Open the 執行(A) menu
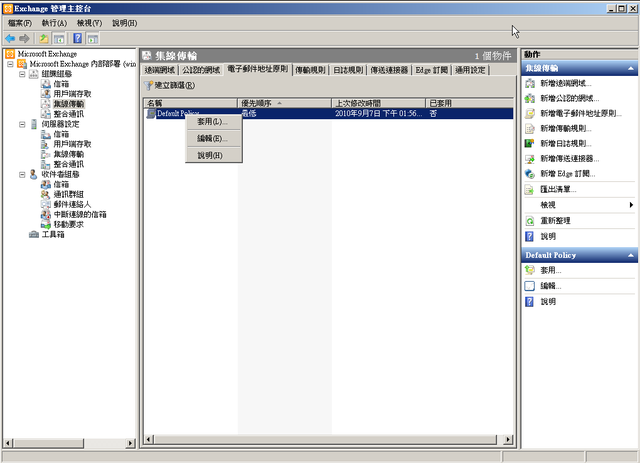 54,23
